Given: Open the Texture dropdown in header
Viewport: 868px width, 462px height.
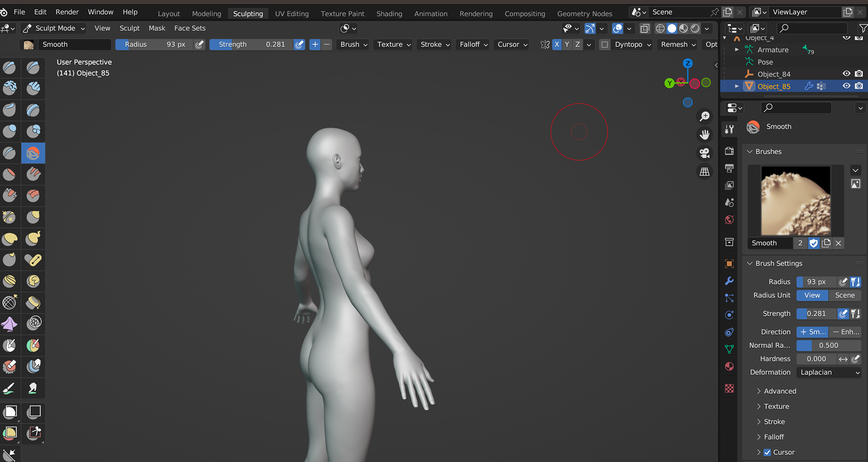Looking at the screenshot, I should 393,44.
